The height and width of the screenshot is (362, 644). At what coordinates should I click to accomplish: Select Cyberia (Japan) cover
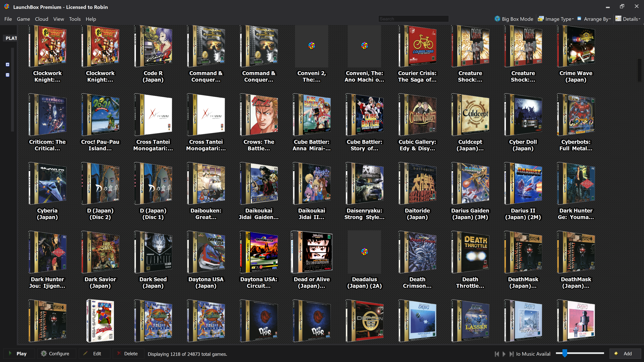click(x=47, y=184)
